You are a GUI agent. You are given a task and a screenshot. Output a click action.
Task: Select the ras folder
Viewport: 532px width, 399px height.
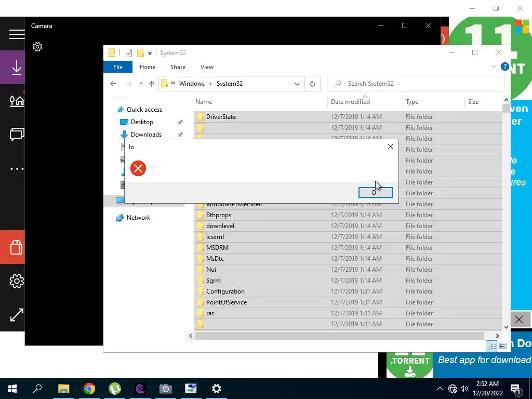click(x=348, y=313)
